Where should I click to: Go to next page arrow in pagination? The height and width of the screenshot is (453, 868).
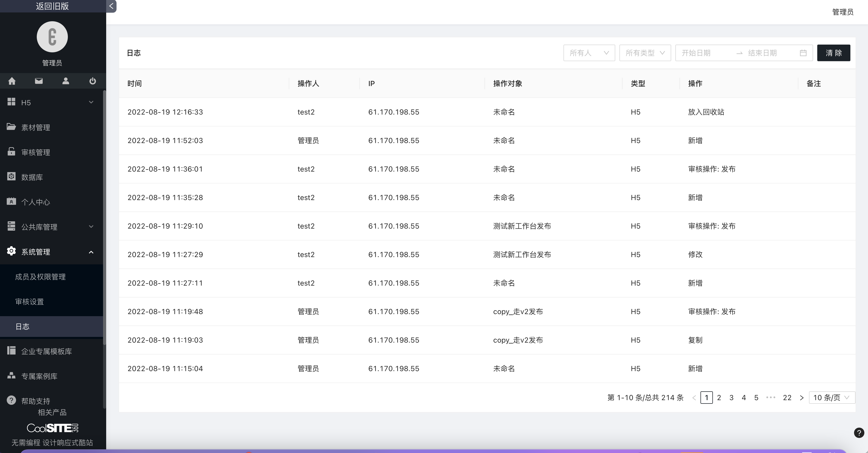pos(802,398)
